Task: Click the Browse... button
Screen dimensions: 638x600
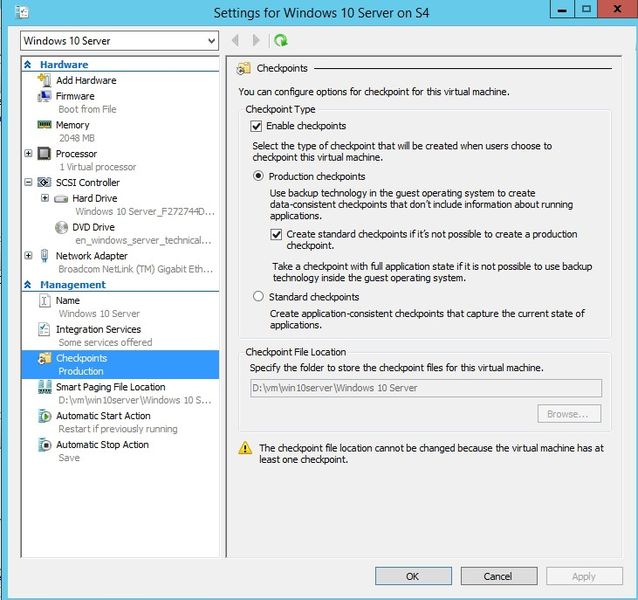Action: point(568,414)
